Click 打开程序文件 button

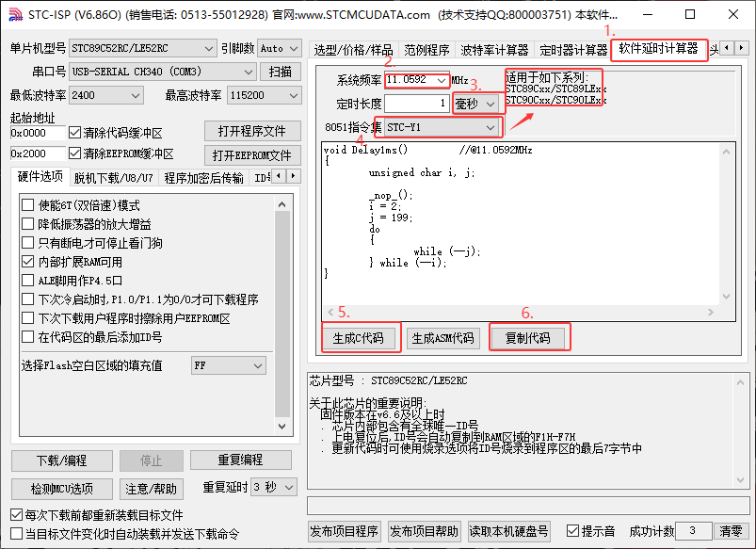[x=252, y=131]
